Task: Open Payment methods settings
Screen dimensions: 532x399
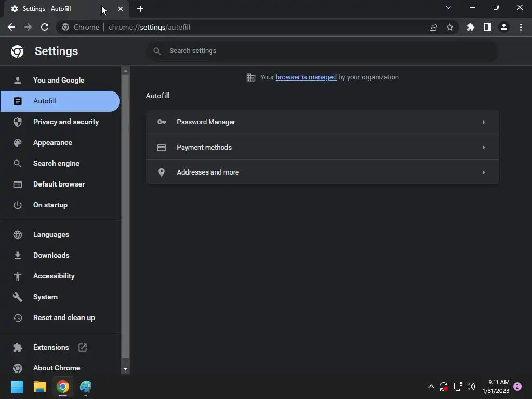Action: (x=322, y=148)
